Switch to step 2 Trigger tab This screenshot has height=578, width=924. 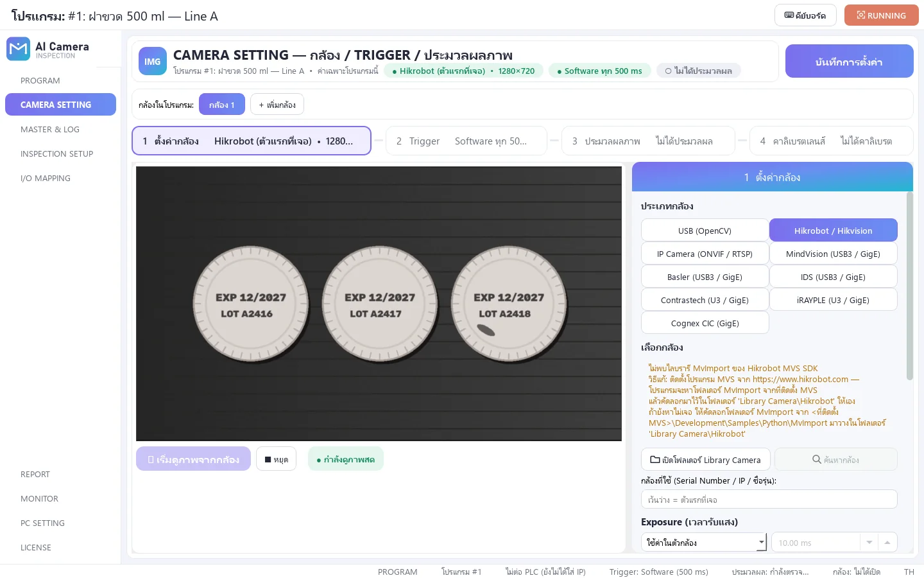tap(466, 141)
